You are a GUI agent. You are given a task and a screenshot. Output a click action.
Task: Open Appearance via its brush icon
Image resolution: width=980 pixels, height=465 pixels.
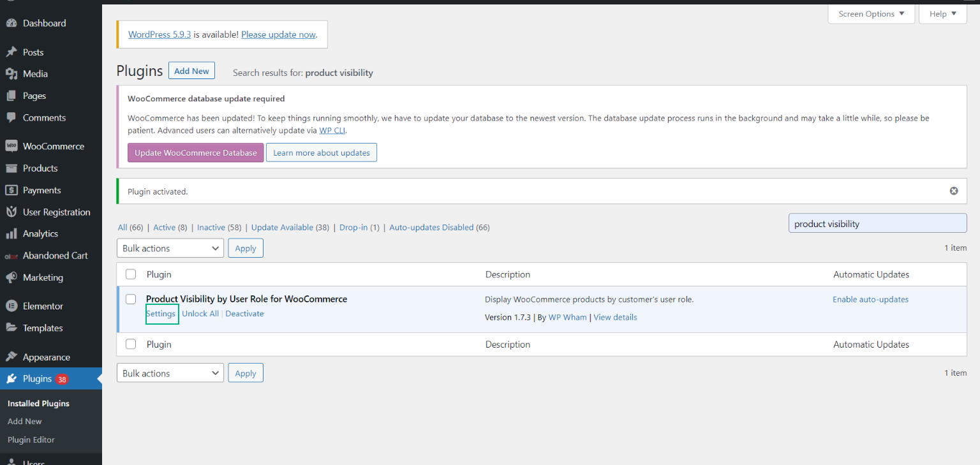coord(13,357)
